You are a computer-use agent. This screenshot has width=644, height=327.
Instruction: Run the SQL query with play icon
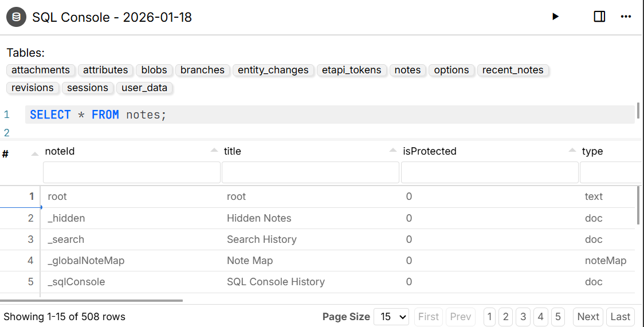tap(555, 17)
